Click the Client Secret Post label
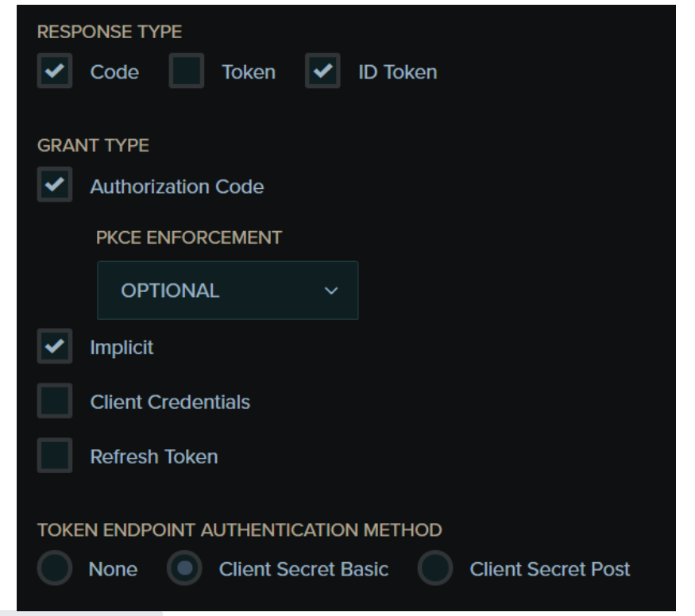This screenshot has width=695, height=616. click(x=550, y=570)
